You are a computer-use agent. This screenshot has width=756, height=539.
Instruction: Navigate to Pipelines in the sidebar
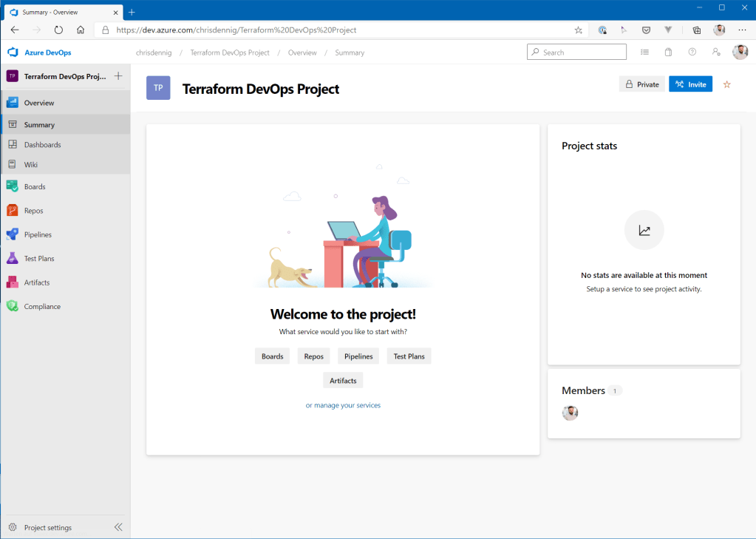pos(37,234)
